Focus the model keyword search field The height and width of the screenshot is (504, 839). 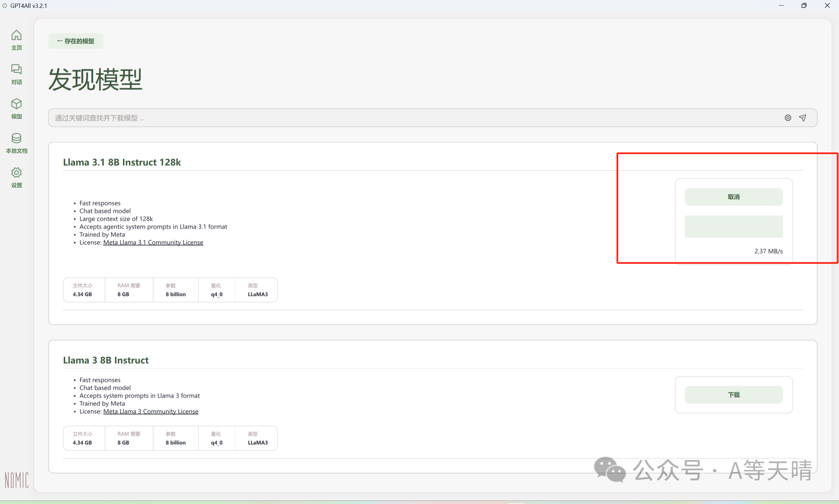point(408,118)
